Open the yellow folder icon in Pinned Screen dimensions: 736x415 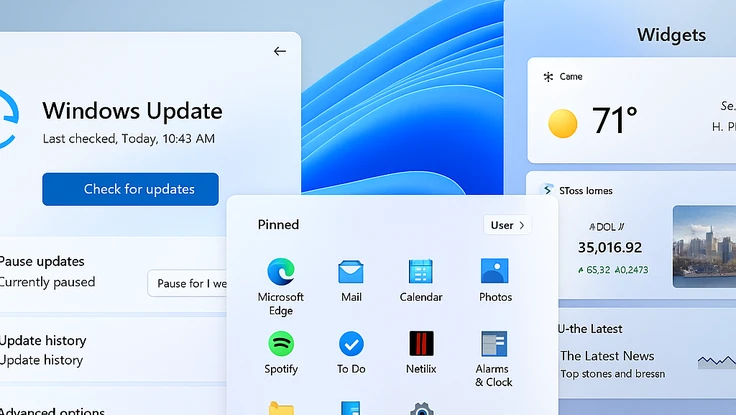click(281, 408)
